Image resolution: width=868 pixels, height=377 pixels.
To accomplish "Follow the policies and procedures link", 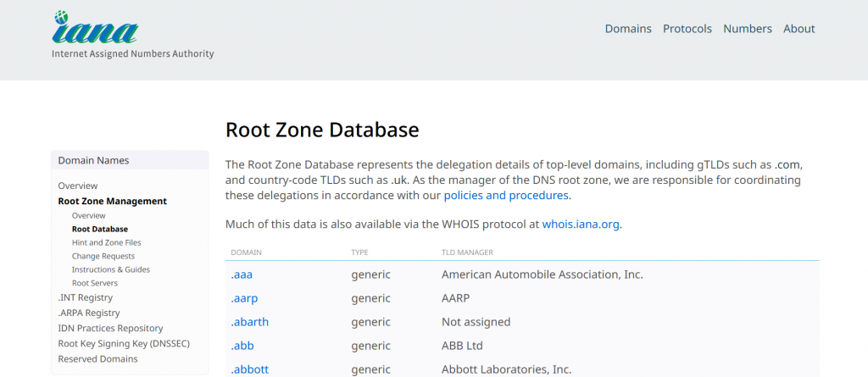I will point(506,196).
